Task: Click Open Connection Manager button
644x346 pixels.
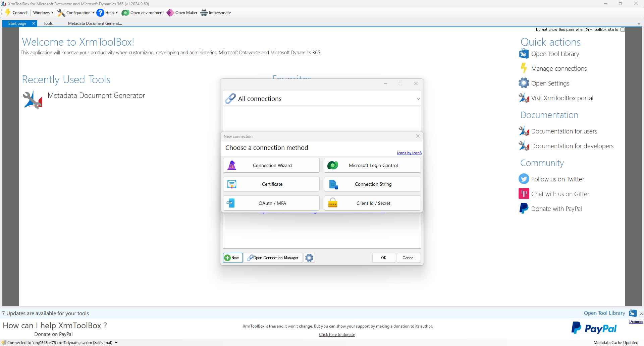Action: 273,258
